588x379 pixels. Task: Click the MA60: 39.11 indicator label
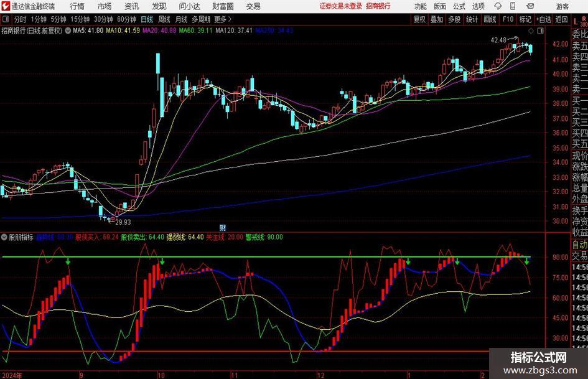pos(195,30)
